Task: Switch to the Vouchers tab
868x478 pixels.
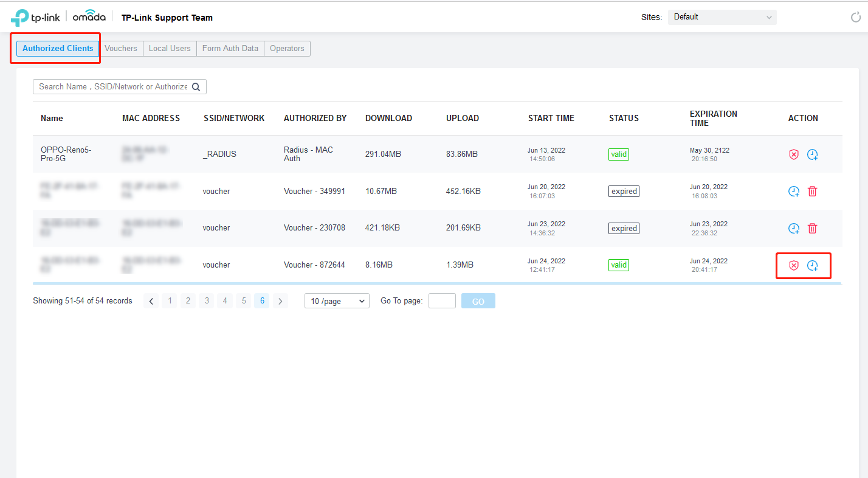Action: (x=121, y=49)
